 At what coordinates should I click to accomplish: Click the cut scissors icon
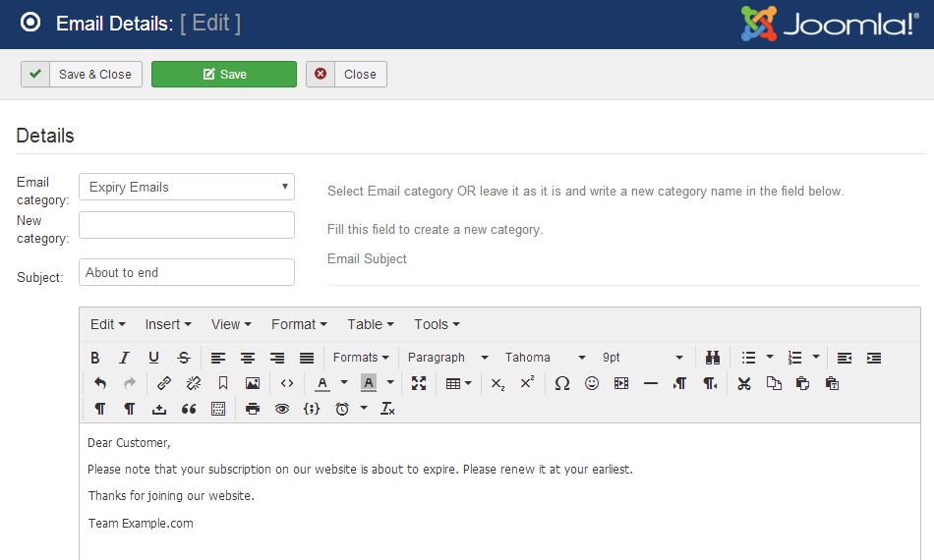[x=744, y=383]
